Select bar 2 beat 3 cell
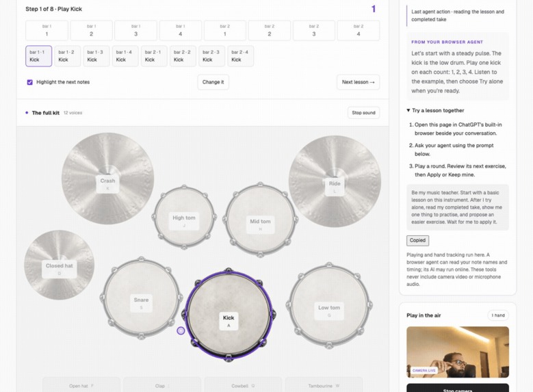Image resolution: width=533 pixels, height=392 pixels. pyautogui.click(x=314, y=31)
